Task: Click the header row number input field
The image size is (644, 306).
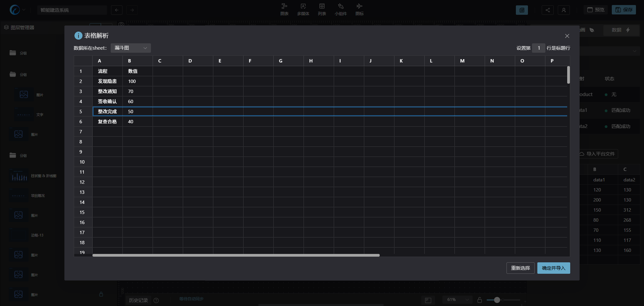Action: coord(539,48)
